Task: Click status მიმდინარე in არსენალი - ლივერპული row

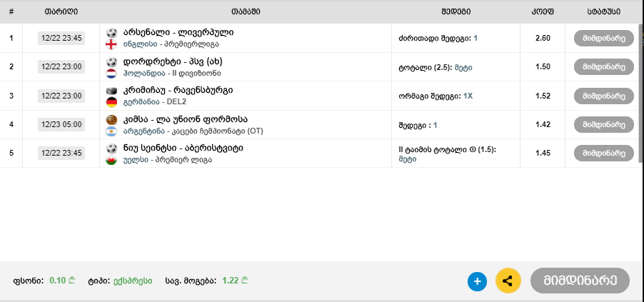Action: [x=604, y=39]
